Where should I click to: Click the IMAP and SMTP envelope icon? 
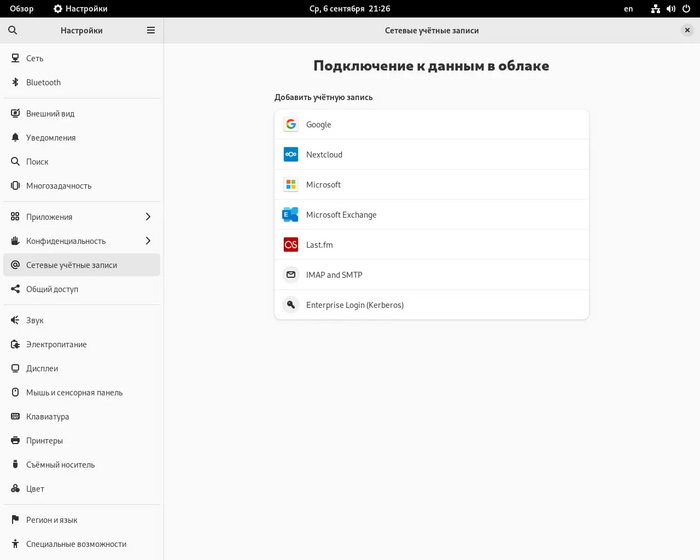(291, 275)
